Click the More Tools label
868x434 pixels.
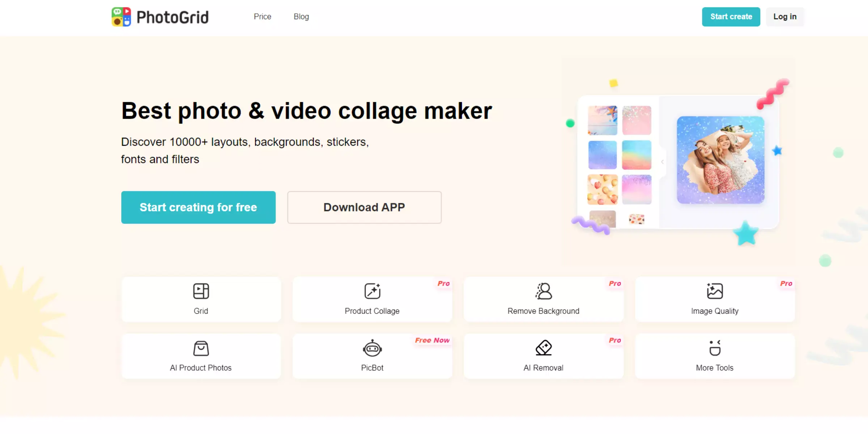tap(715, 368)
